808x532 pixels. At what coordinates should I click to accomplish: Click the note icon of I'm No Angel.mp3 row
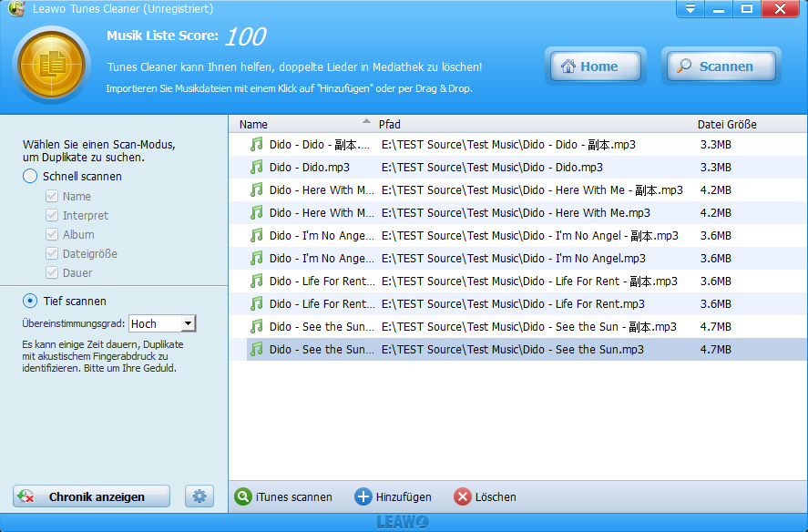click(256, 258)
